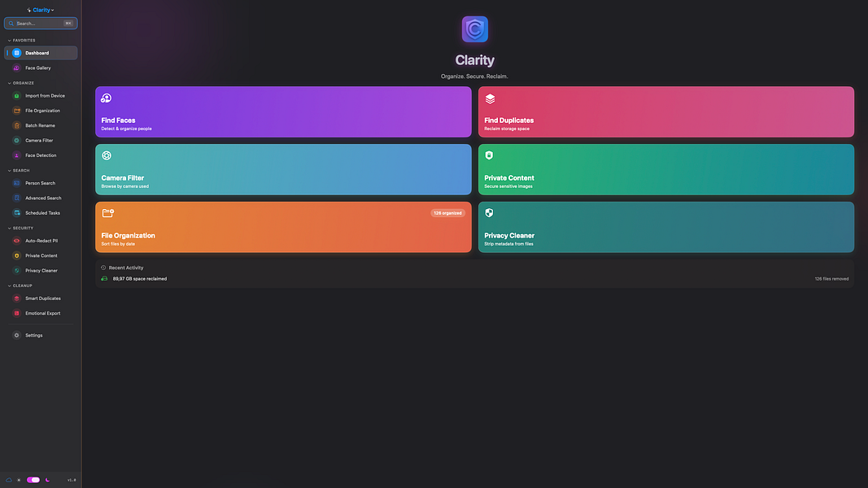
Task: Click the Advanced Search sidebar icon
Action: coord(16,198)
